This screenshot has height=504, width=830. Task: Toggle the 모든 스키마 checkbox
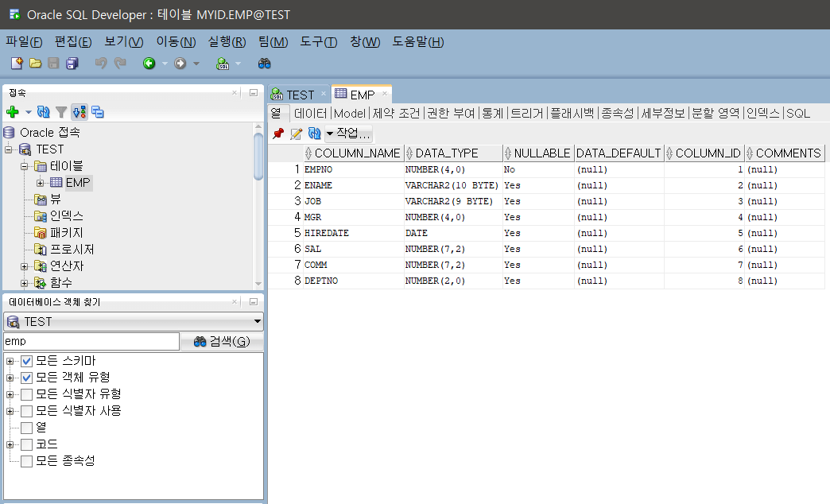click(x=26, y=362)
